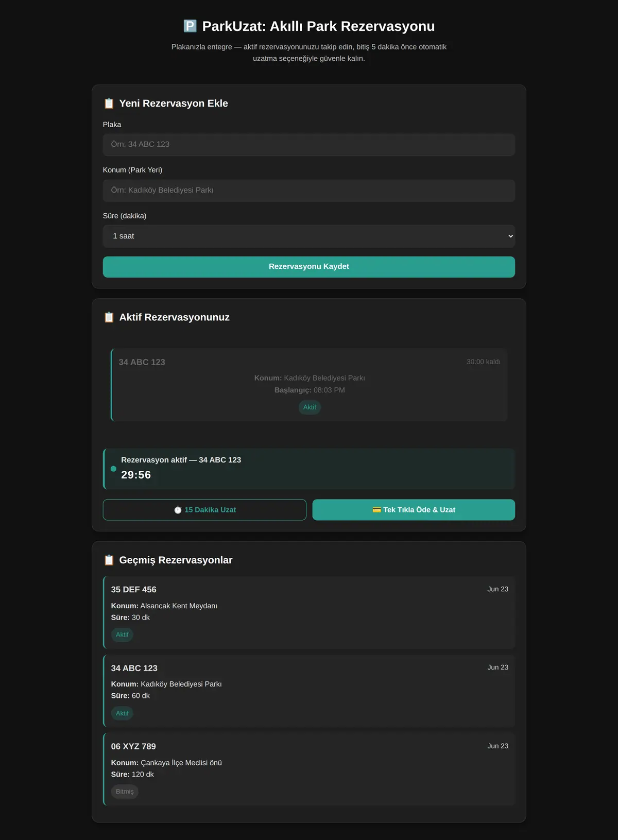The image size is (618, 840).
Task: Extend reservation with 15 Dakika Uzat
Action: click(x=204, y=510)
